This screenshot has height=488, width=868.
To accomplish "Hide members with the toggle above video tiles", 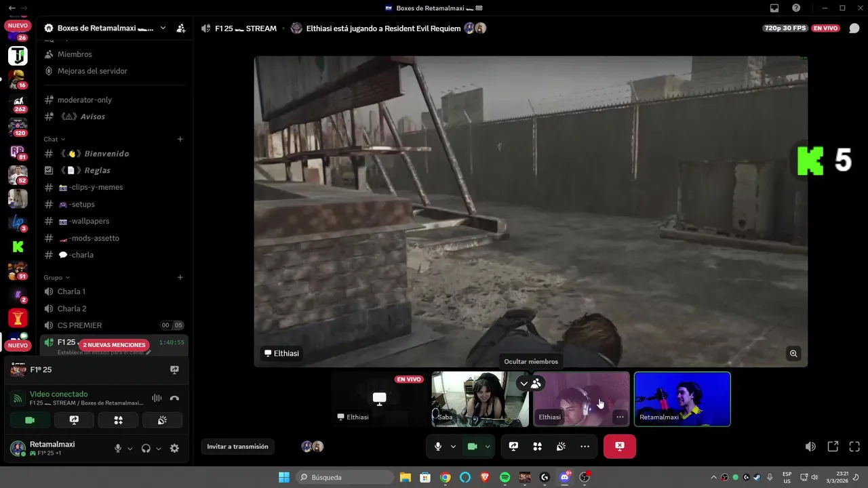I will (536, 384).
